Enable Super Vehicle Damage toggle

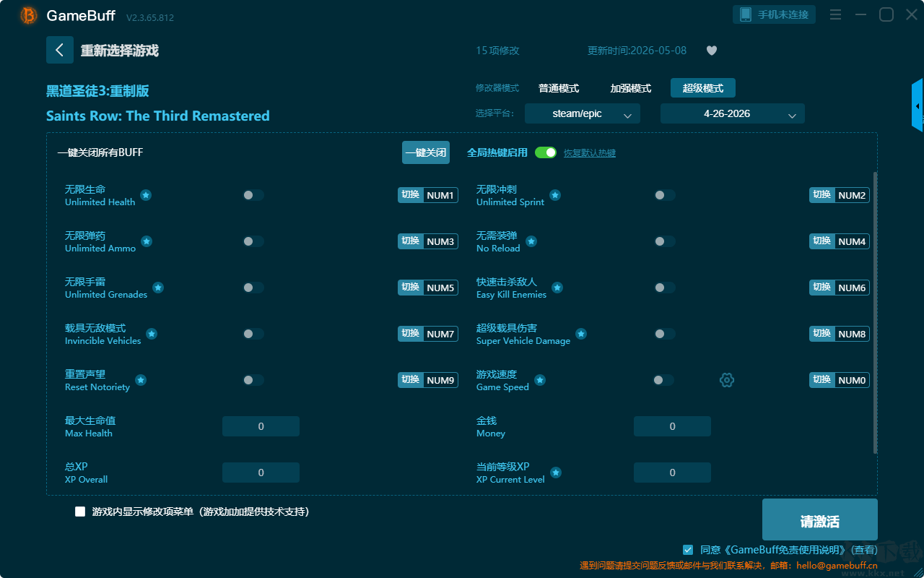pyautogui.click(x=665, y=334)
